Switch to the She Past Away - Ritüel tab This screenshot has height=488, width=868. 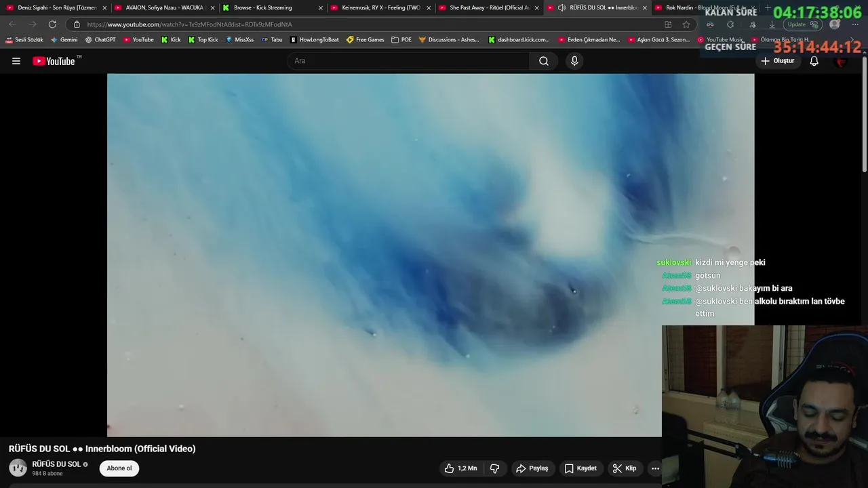pos(490,7)
